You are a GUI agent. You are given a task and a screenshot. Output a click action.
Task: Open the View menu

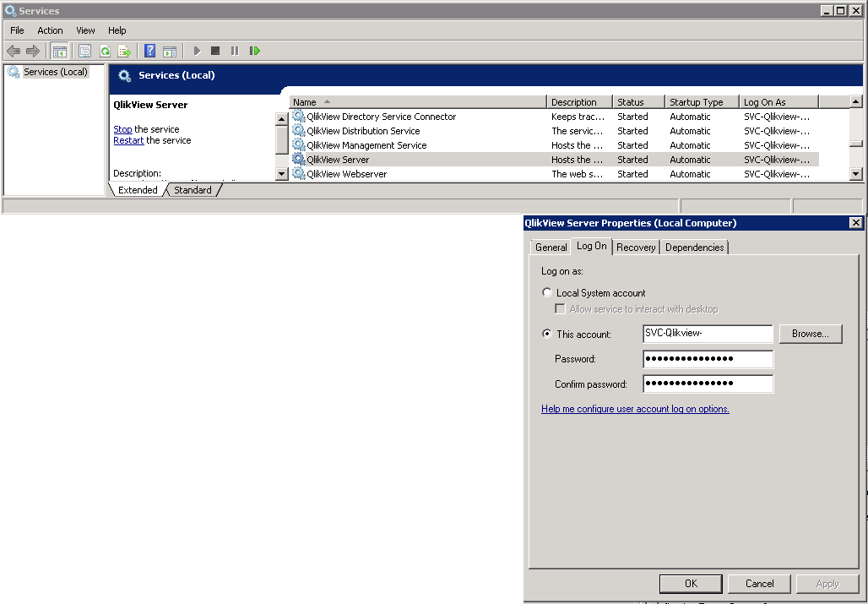tap(85, 30)
